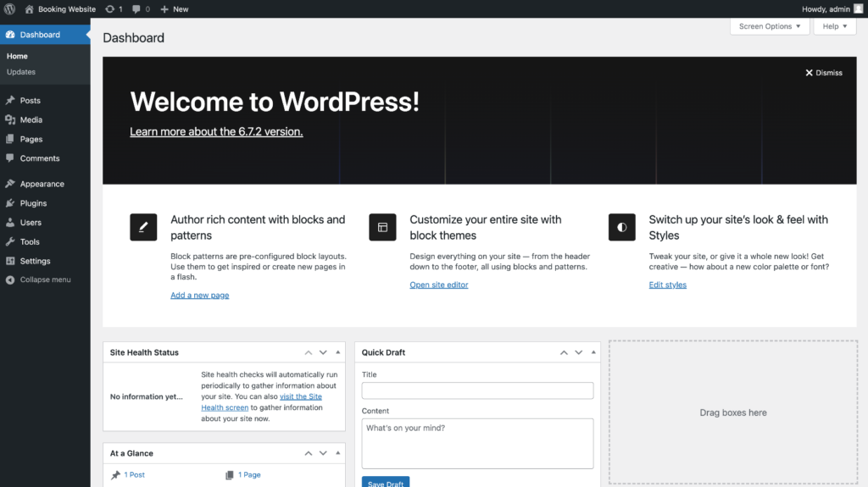Move Quick Draft widget down
Image resolution: width=868 pixels, height=487 pixels.
pos(578,352)
